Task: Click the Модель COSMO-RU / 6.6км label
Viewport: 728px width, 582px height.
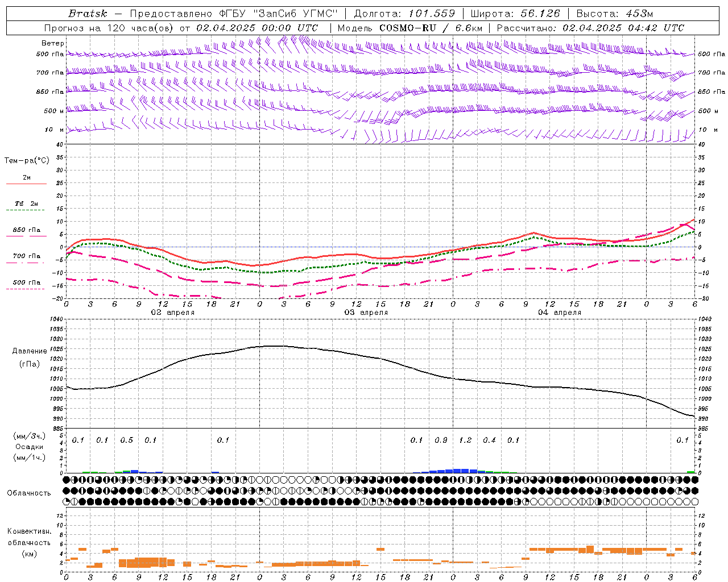Action: pos(410,28)
